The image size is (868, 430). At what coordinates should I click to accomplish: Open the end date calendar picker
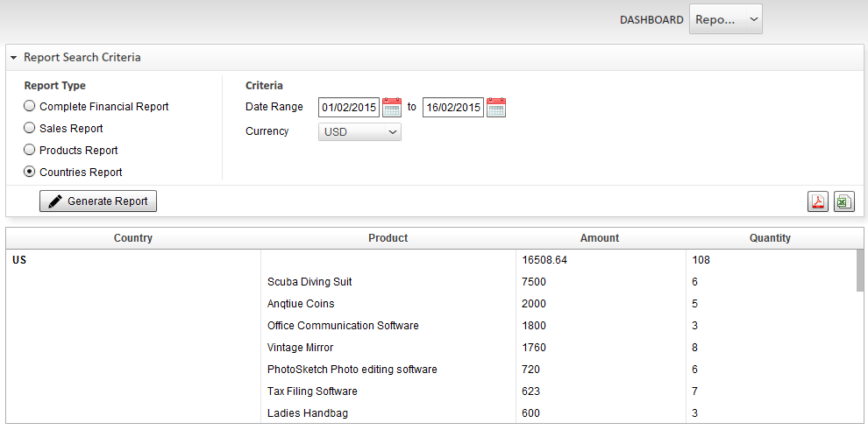pos(496,107)
